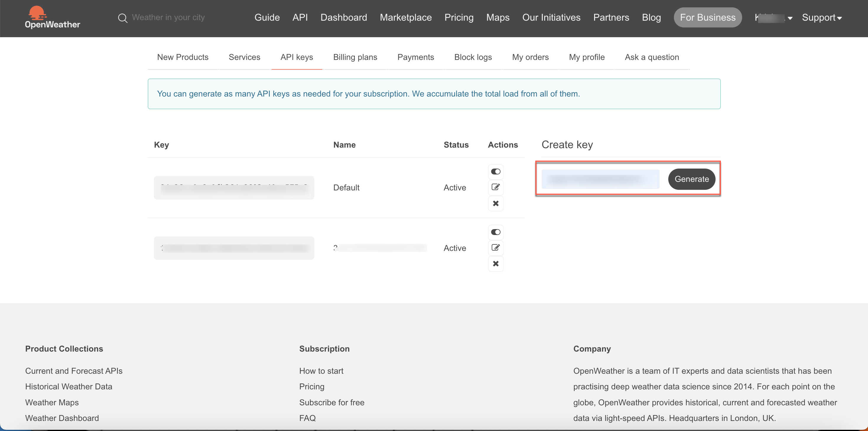
Task: Open API in top navigation
Action: pyautogui.click(x=300, y=17)
